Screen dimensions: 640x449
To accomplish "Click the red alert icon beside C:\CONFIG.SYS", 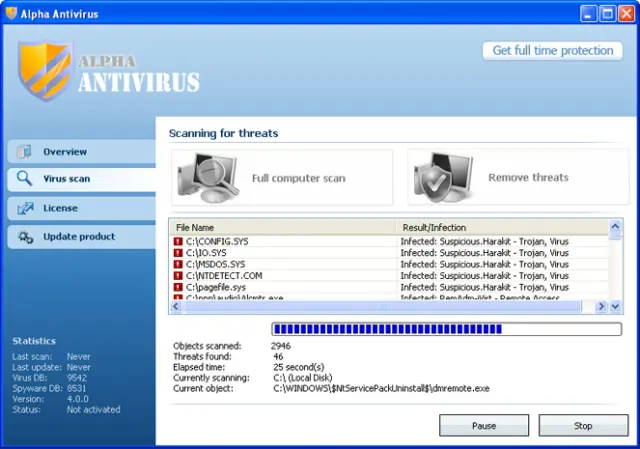I will (x=178, y=241).
